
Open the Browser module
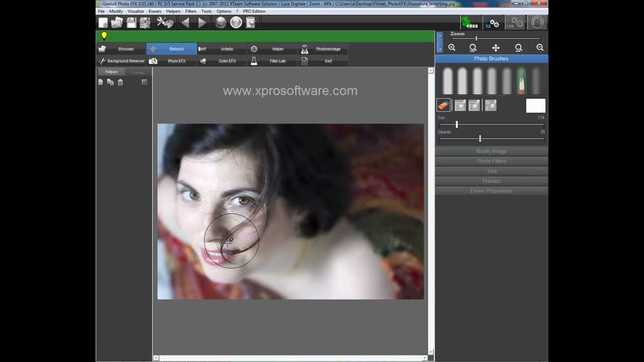(121, 49)
